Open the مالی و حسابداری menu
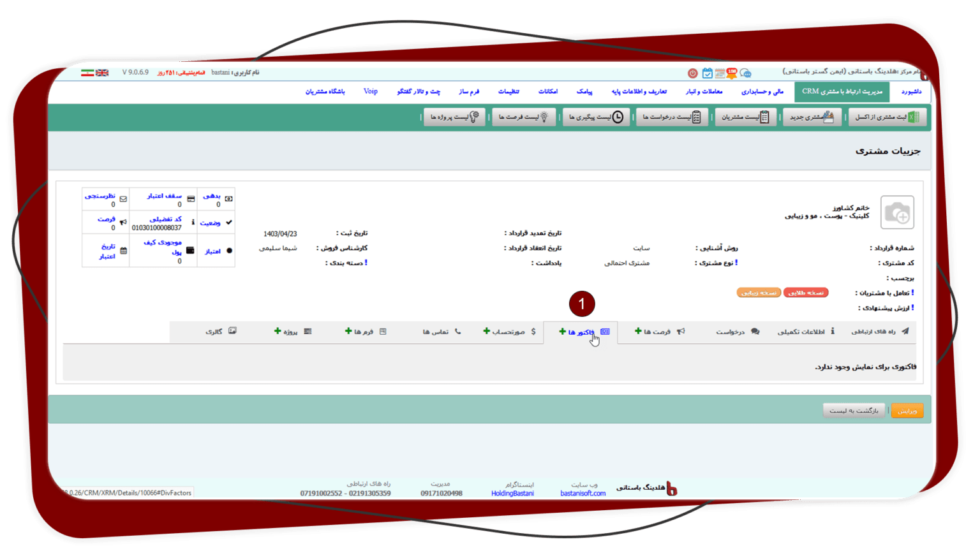This screenshot has width=980, height=551. point(762,92)
